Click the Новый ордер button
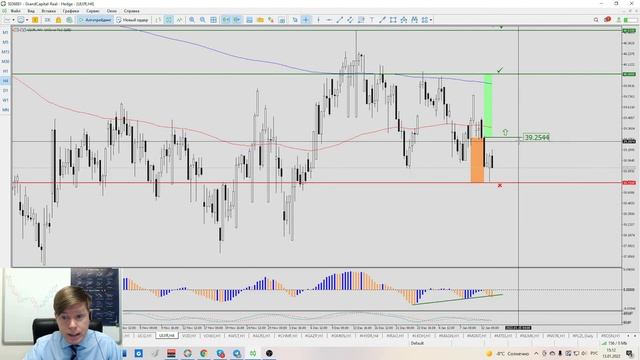The height and width of the screenshot is (360, 640). pyautogui.click(x=132, y=20)
